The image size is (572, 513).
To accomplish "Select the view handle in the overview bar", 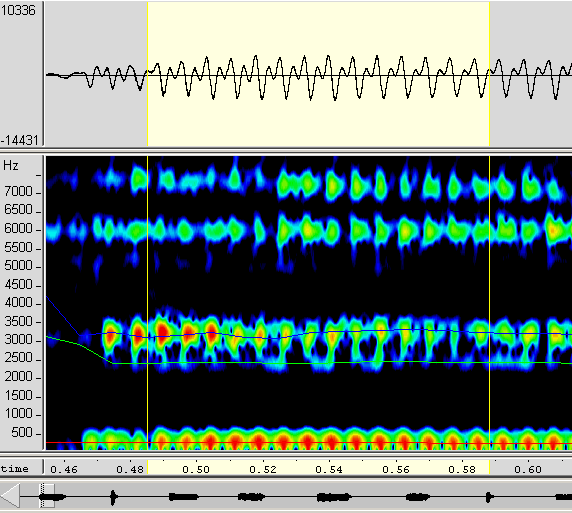I will [x=47, y=495].
